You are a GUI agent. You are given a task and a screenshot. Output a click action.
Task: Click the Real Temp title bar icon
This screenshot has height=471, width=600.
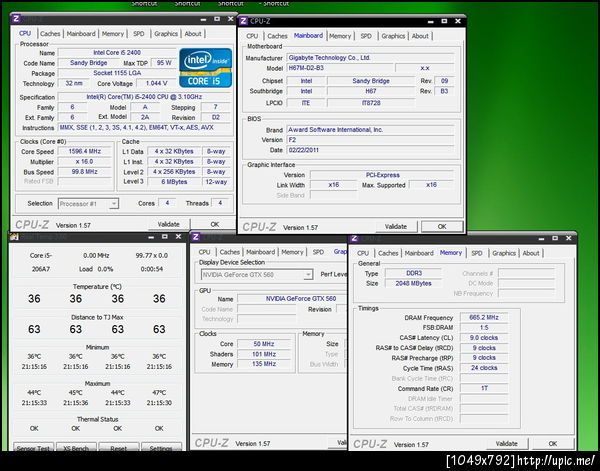coord(15,237)
